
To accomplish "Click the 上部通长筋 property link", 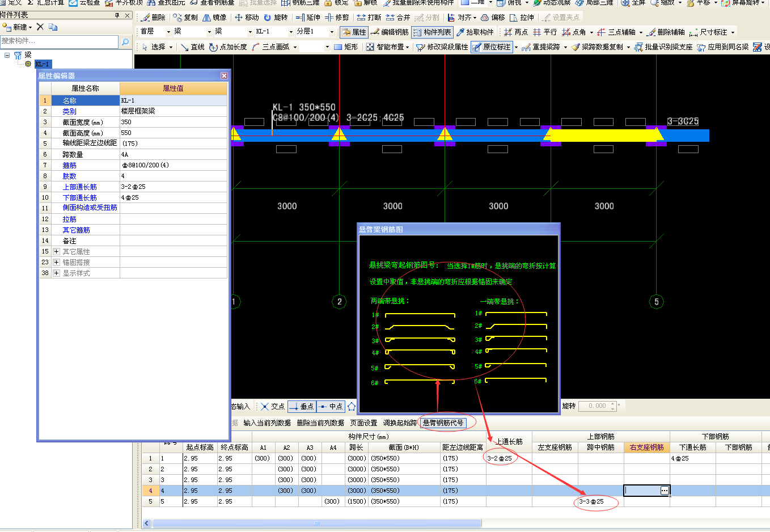I will click(x=79, y=187).
